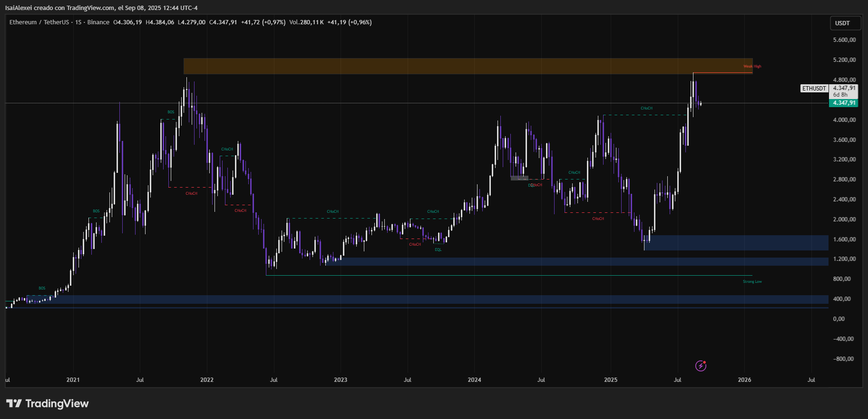Click the EQL label below the 2023 lows
Screen dimensions: 868x419
(x=438, y=249)
